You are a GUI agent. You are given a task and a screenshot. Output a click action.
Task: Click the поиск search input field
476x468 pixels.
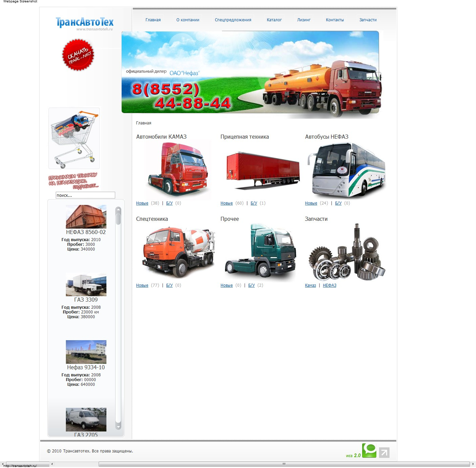[85, 195]
